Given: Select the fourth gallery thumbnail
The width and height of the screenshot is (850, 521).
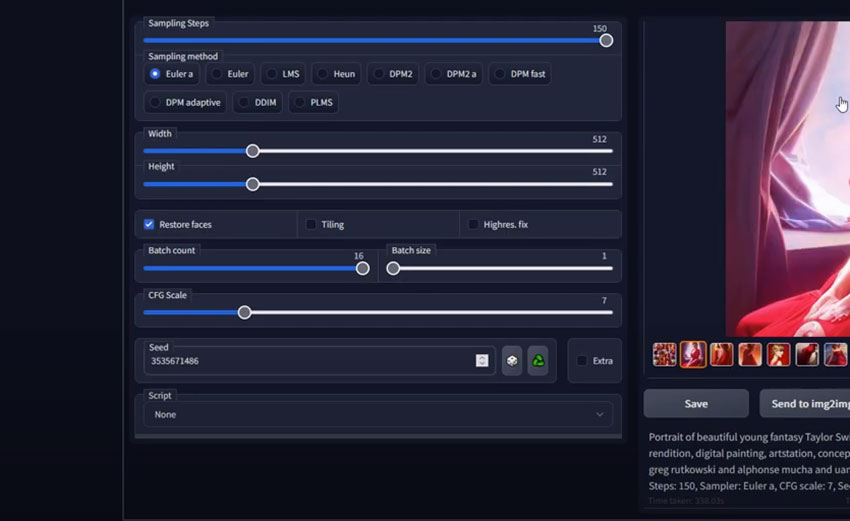Looking at the screenshot, I should click(750, 355).
